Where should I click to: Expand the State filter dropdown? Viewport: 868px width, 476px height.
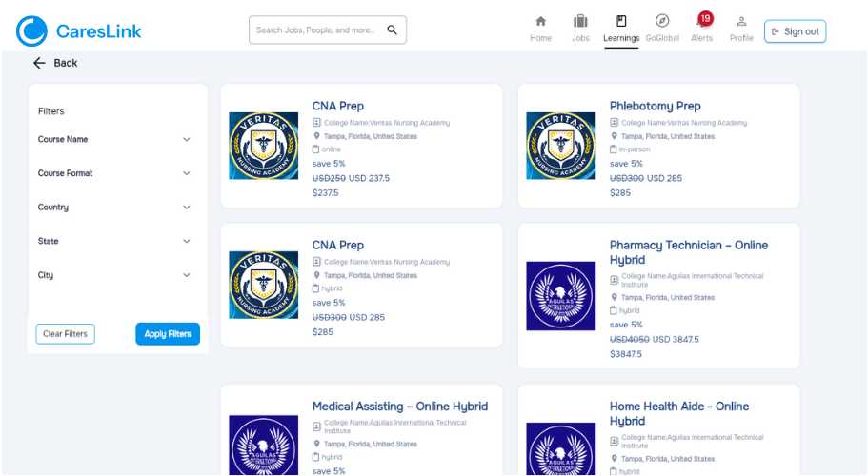click(186, 242)
